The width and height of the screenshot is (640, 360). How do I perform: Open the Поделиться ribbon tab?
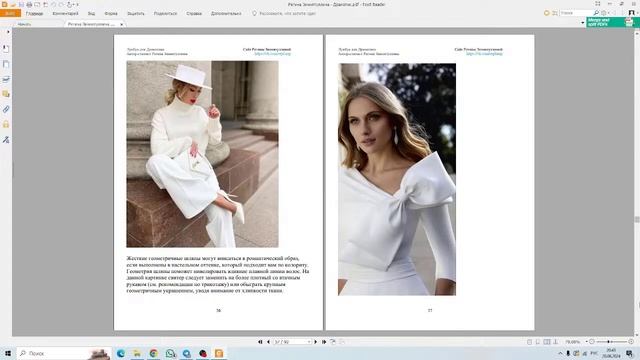tap(165, 13)
